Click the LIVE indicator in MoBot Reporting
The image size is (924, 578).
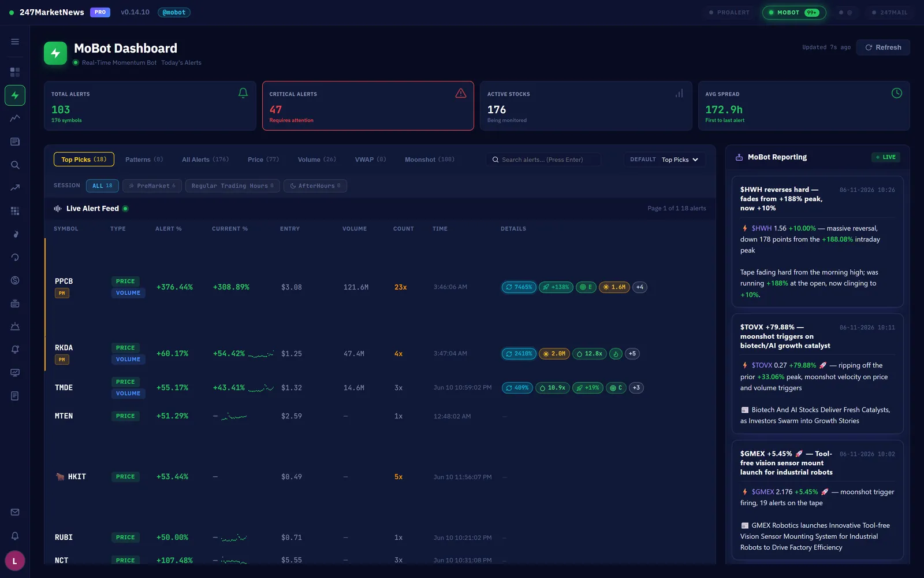tap(885, 157)
